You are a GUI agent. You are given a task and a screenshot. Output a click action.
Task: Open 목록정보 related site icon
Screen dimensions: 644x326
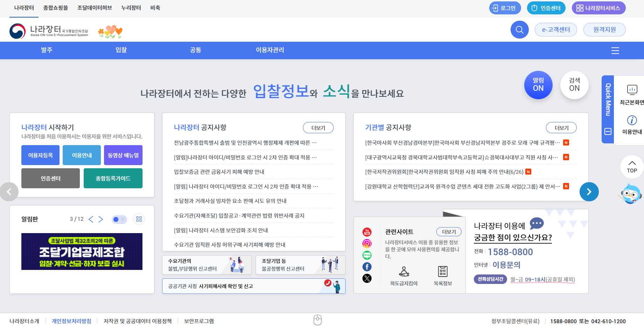(443, 276)
